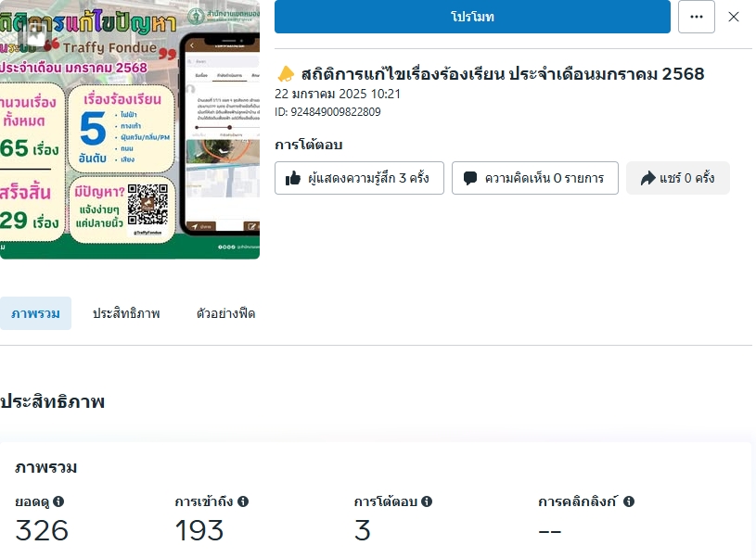This screenshot has height=558, width=756.
Task: Click the megaphone icon beside post title
Action: (x=286, y=74)
